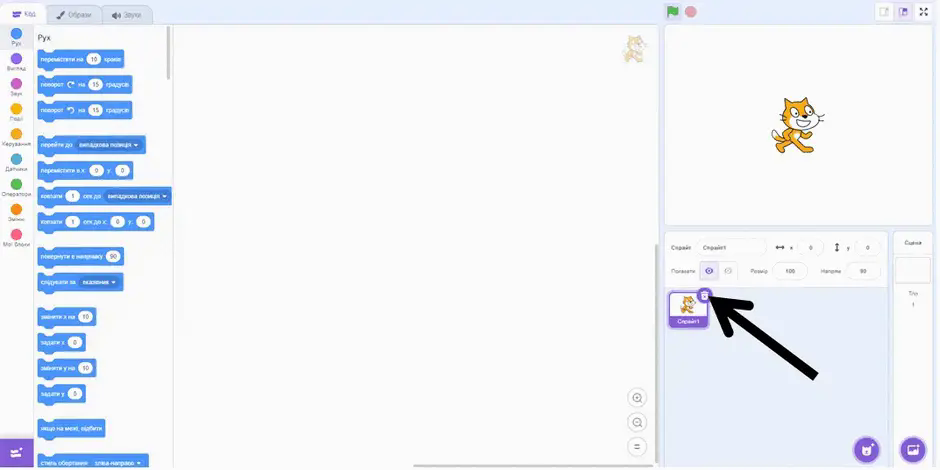Click steps value 10 in move block
The width and height of the screenshot is (940, 470).
point(94,59)
